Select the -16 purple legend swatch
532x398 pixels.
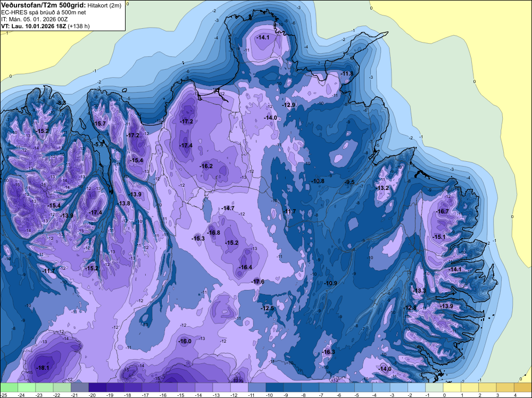[168, 387]
